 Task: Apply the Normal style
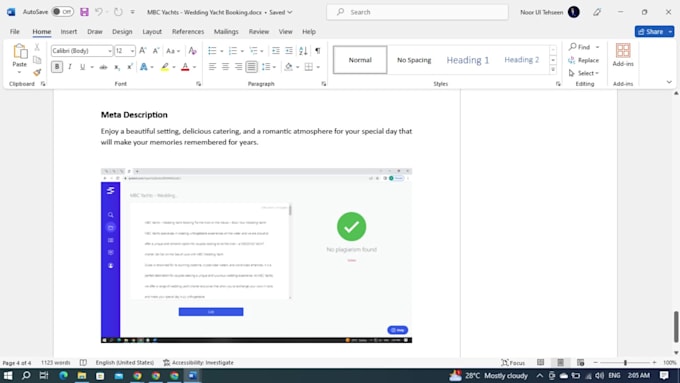[x=360, y=60]
